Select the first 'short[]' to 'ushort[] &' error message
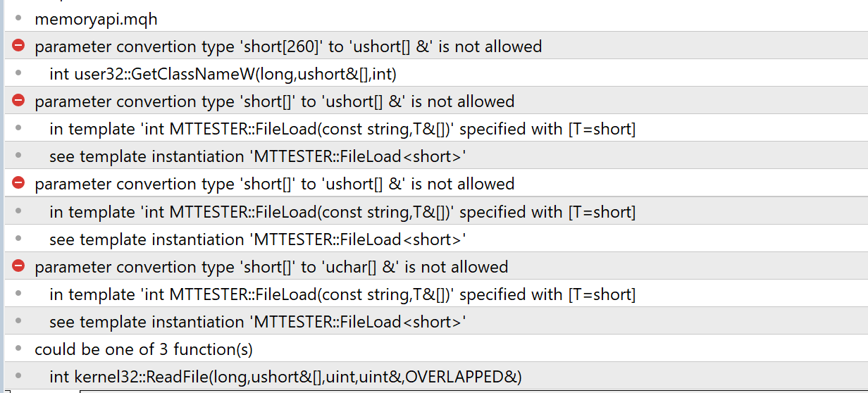 274,101
